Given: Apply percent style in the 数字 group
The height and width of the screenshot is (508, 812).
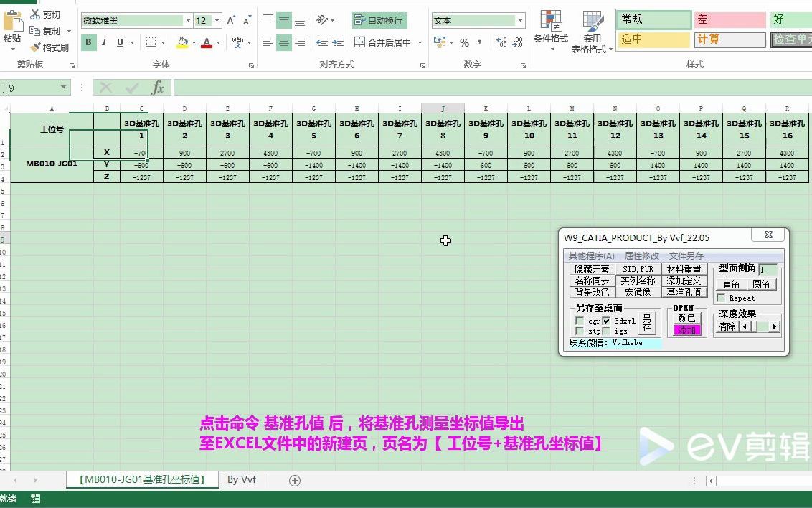Looking at the screenshot, I should point(464,43).
